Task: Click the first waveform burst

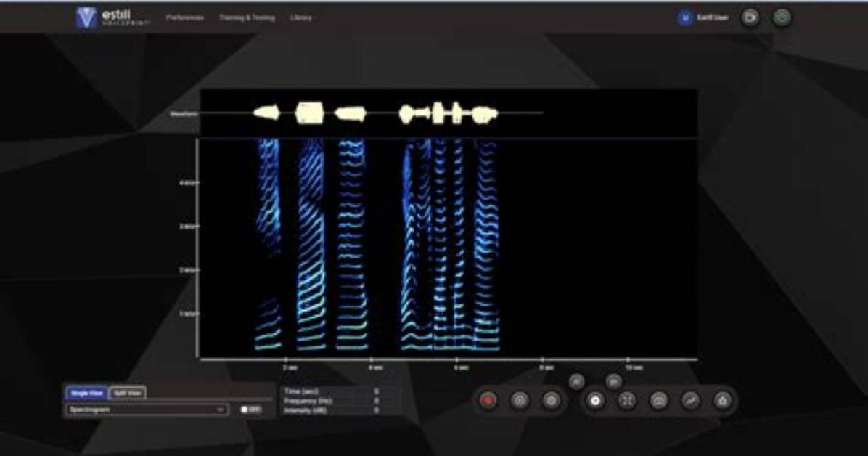Action: pyautogui.click(x=266, y=113)
